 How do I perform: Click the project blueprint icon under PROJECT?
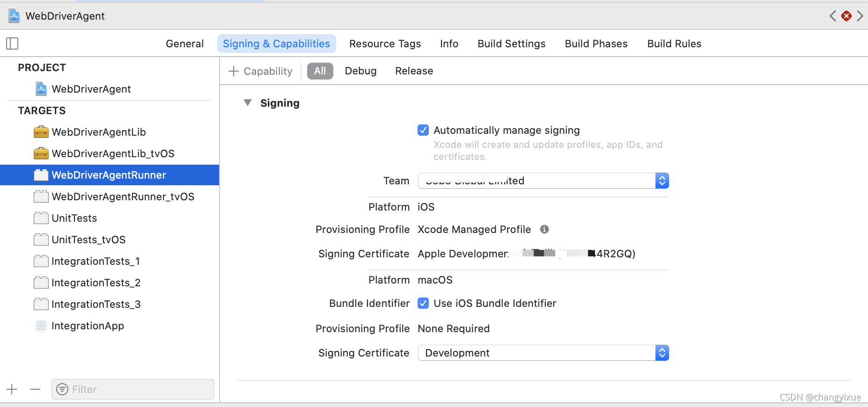pyautogui.click(x=41, y=89)
